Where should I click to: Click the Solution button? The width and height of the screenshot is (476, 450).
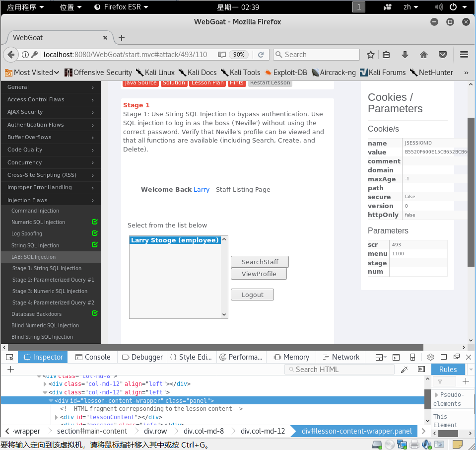(174, 83)
